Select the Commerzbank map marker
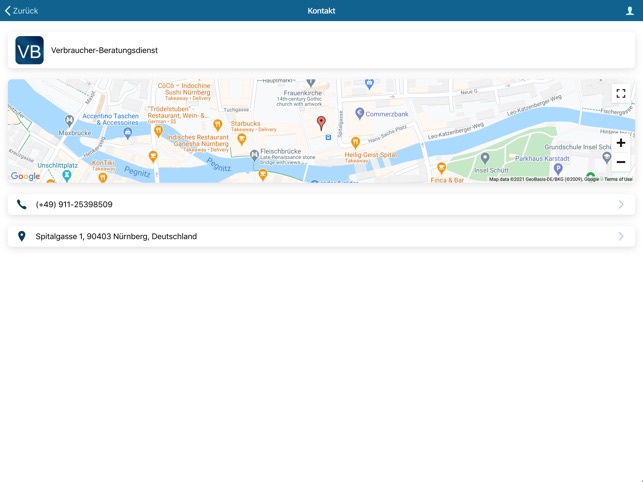This screenshot has height=482, width=643. pyautogui.click(x=360, y=114)
